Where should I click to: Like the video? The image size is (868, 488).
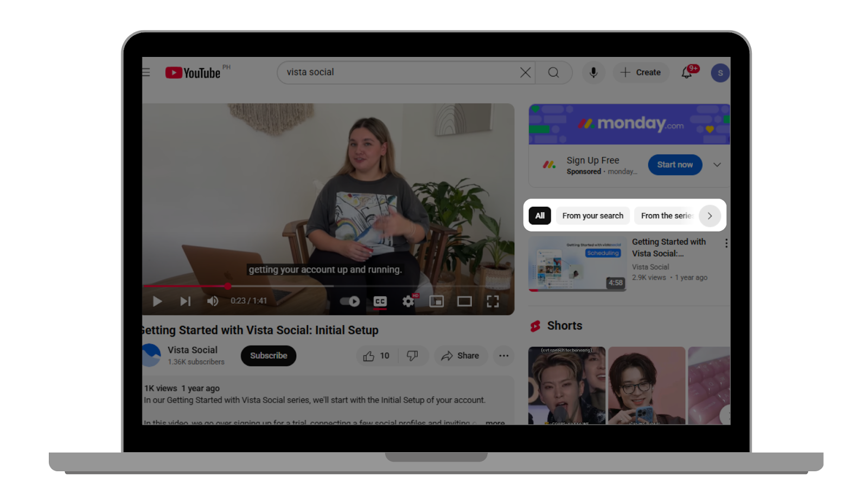[x=376, y=356]
